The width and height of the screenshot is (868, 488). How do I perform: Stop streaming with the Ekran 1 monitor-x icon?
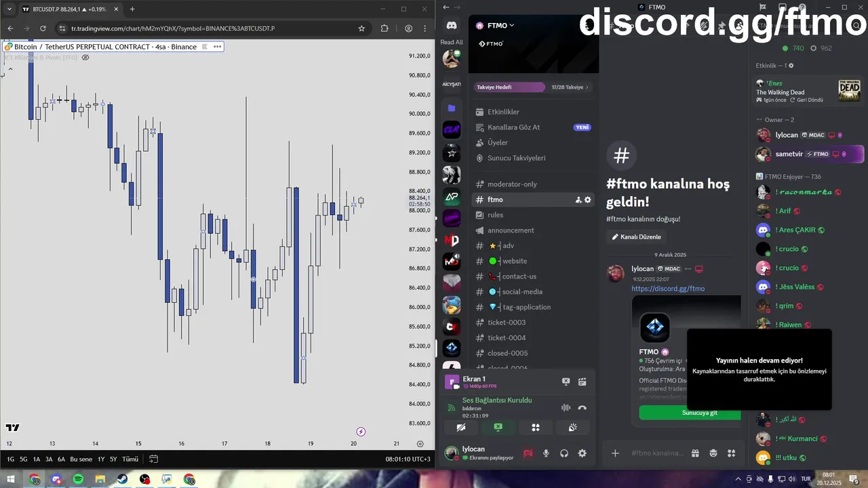click(566, 382)
